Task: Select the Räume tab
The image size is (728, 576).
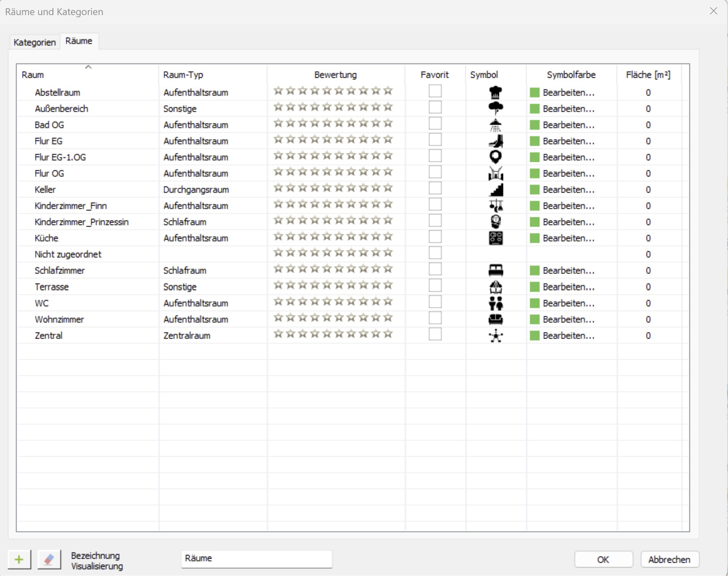Action: (x=79, y=41)
